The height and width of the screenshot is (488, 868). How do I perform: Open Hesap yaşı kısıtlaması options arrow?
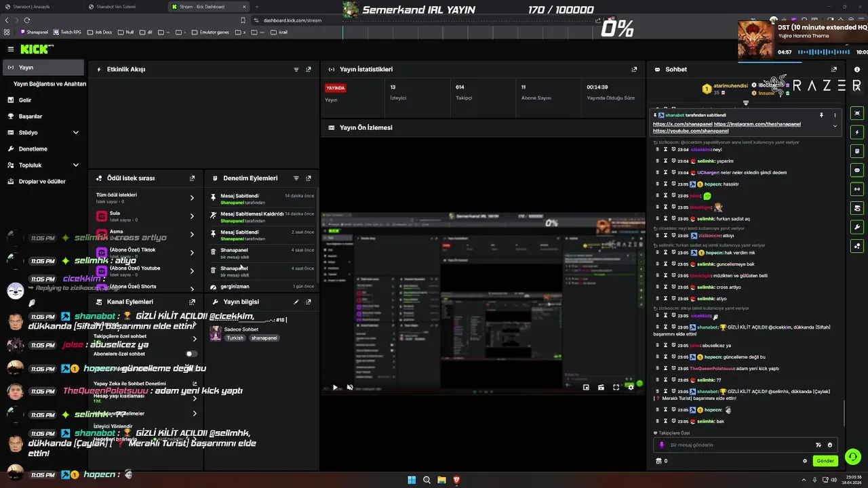[x=195, y=399]
